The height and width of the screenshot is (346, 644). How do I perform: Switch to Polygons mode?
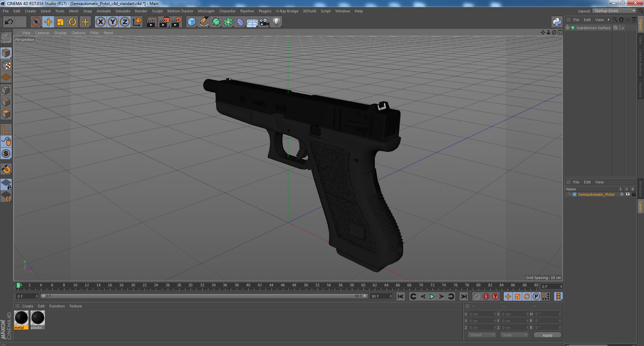click(6, 114)
